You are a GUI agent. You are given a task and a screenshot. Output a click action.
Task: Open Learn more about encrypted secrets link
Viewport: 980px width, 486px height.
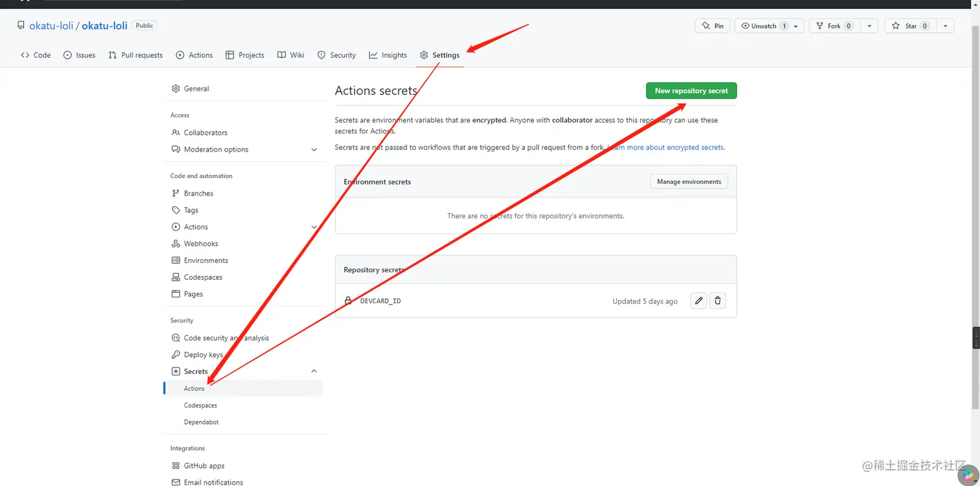666,147
